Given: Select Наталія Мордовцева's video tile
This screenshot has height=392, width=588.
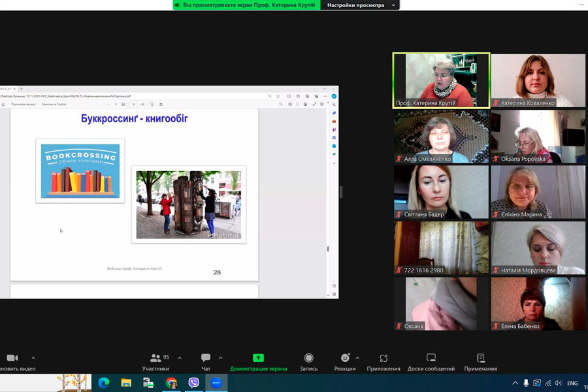Looking at the screenshot, I should [538, 248].
